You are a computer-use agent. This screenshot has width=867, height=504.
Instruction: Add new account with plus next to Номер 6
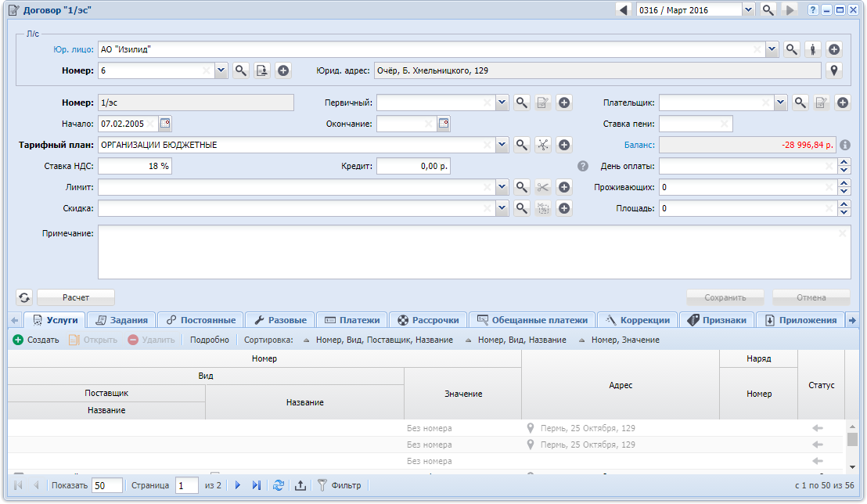tap(283, 70)
